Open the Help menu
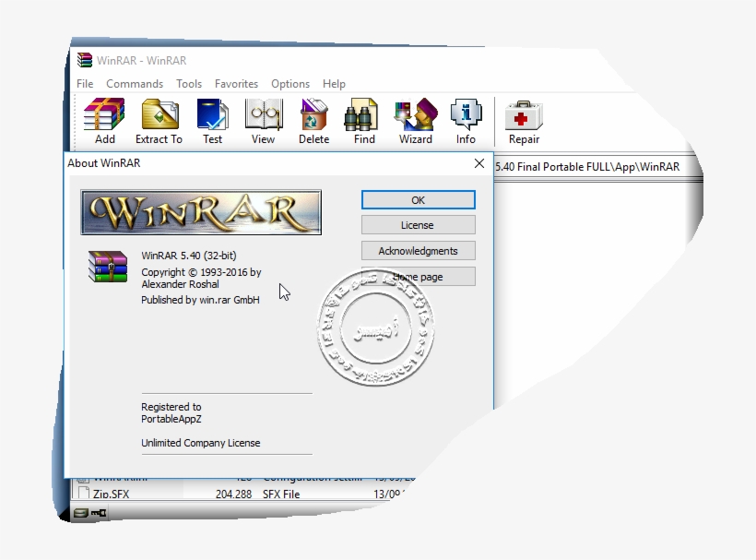 click(x=334, y=84)
